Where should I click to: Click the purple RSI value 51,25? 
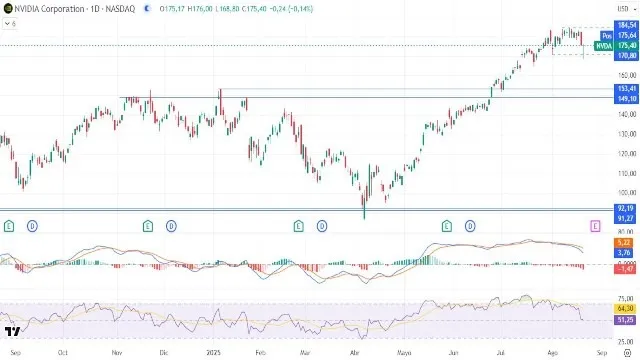tap(625, 320)
